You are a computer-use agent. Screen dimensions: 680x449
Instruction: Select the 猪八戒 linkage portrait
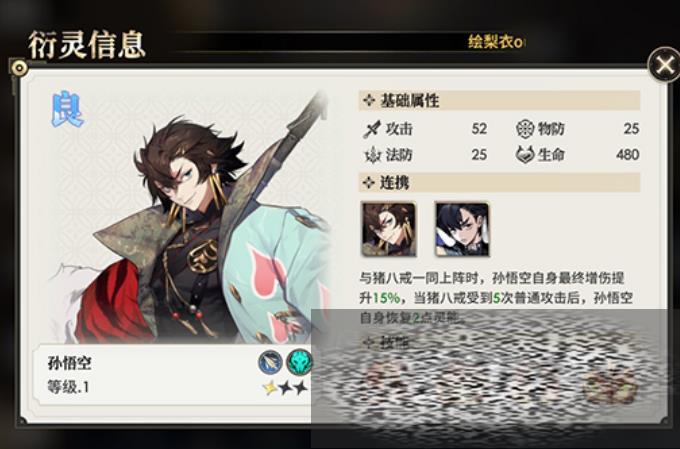coord(462,229)
